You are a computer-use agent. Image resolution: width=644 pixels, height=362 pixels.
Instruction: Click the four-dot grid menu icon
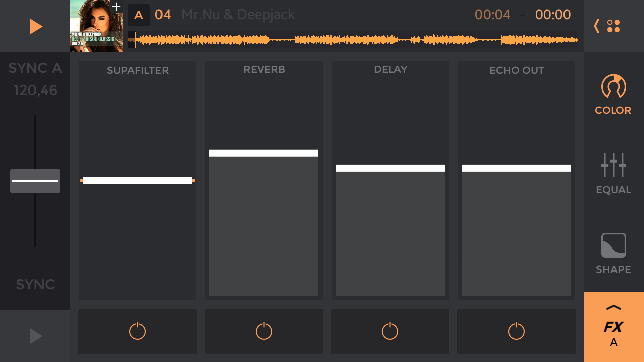pyautogui.click(x=613, y=26)
